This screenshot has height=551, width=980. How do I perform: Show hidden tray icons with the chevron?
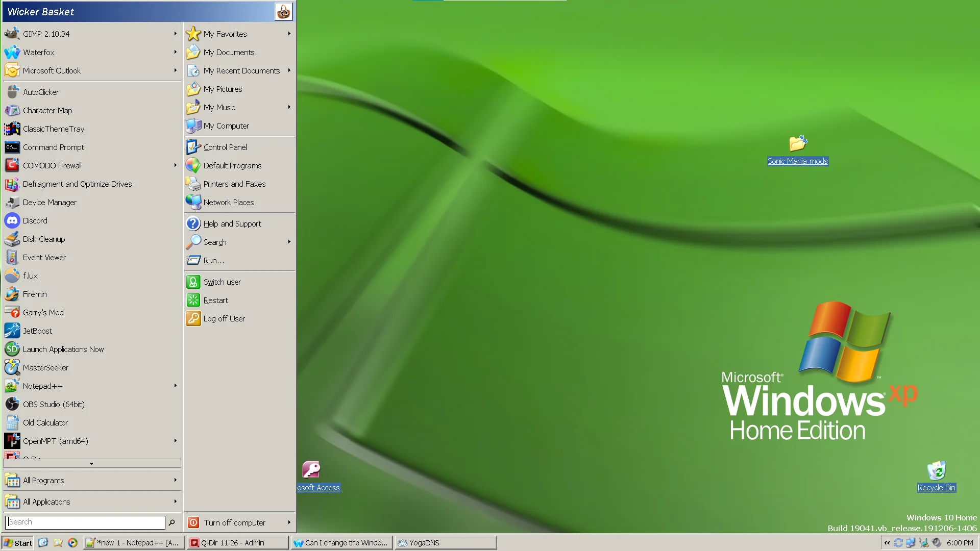click(x=887, y=543)
